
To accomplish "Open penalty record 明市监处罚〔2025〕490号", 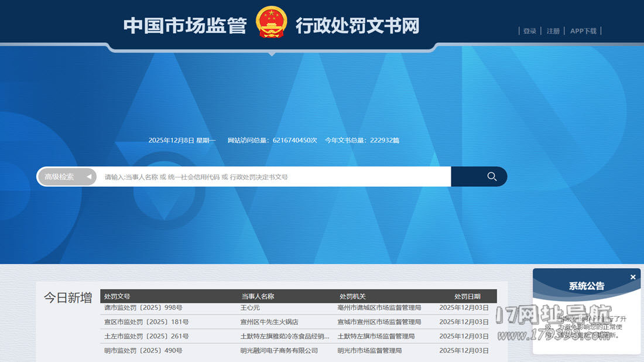I will click(143, 350).
